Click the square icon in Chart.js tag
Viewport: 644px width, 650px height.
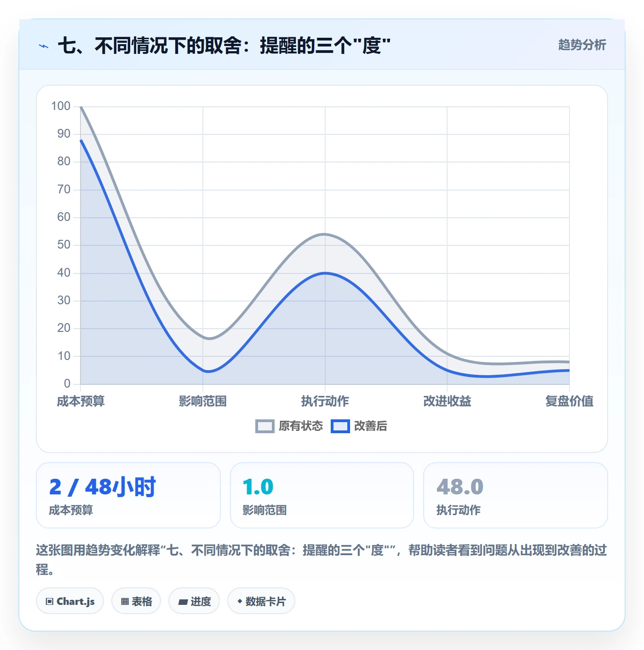click(50, 601)
